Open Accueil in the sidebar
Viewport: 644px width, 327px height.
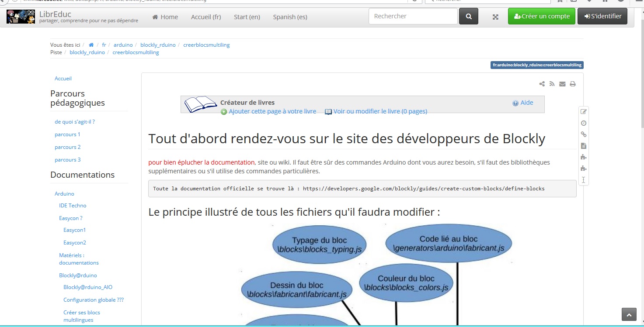click(x=63, y=79)
